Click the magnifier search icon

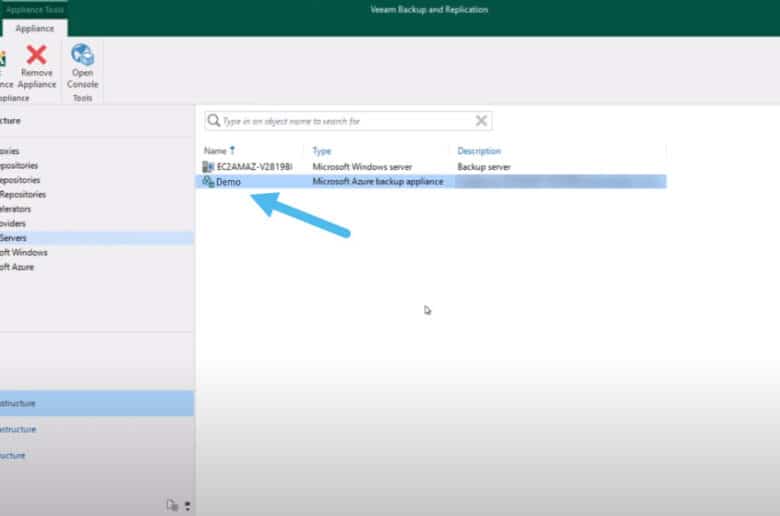tap(214, 120)
